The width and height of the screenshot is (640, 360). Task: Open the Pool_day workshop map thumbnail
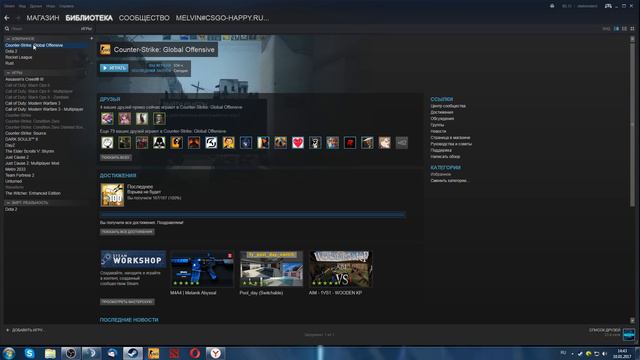[271, 269]
